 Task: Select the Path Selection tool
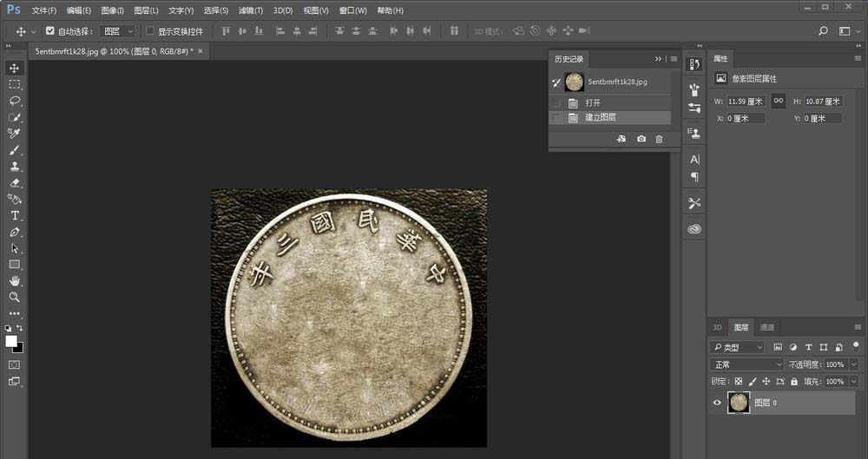click(x=15, y=248)
